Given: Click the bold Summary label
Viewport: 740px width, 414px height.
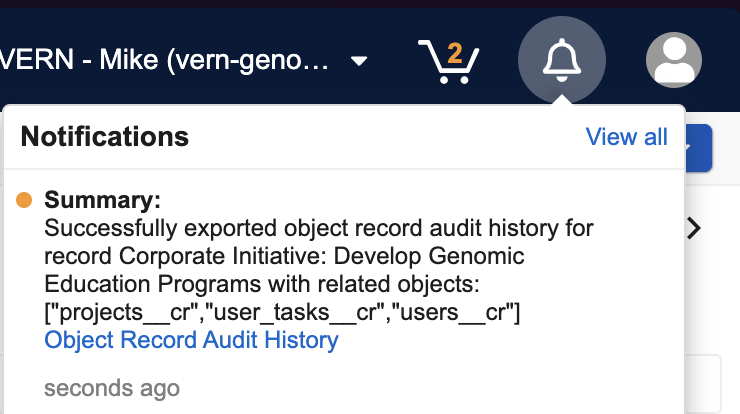Looking at the screenshot, I should [103, 200].
